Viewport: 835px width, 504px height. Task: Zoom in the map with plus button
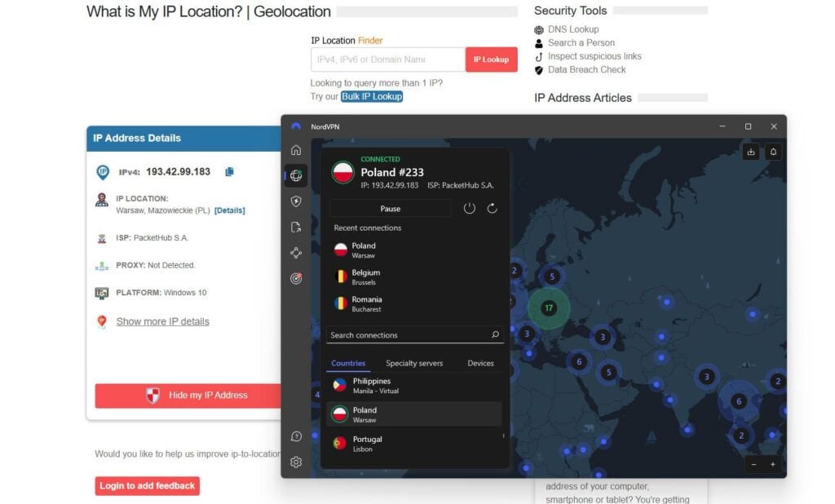(773, 465)
